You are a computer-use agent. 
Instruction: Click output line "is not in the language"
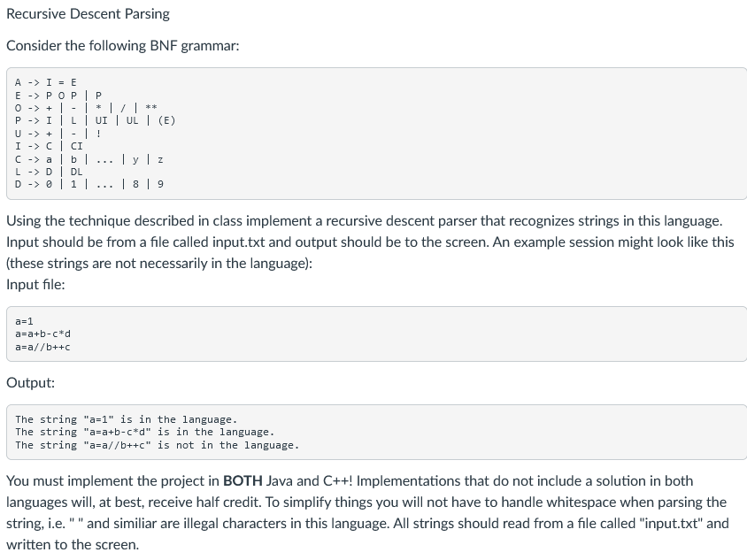[158, 445]
